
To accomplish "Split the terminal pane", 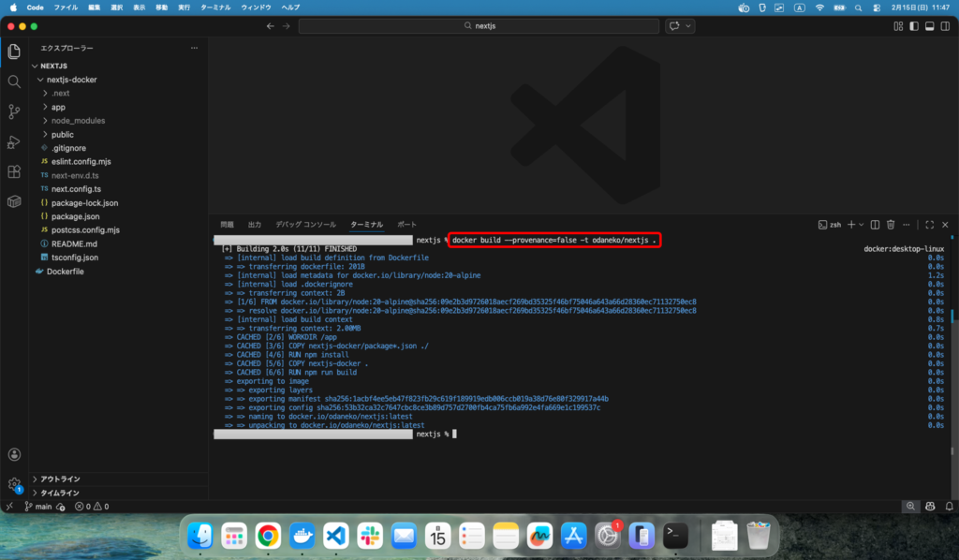I will coord(875,225).
